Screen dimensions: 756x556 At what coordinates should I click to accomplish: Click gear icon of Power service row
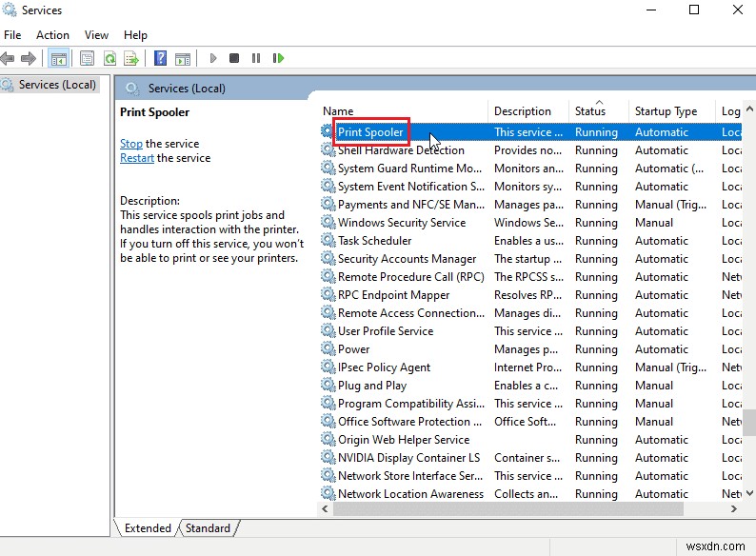[x=328, y=348]
